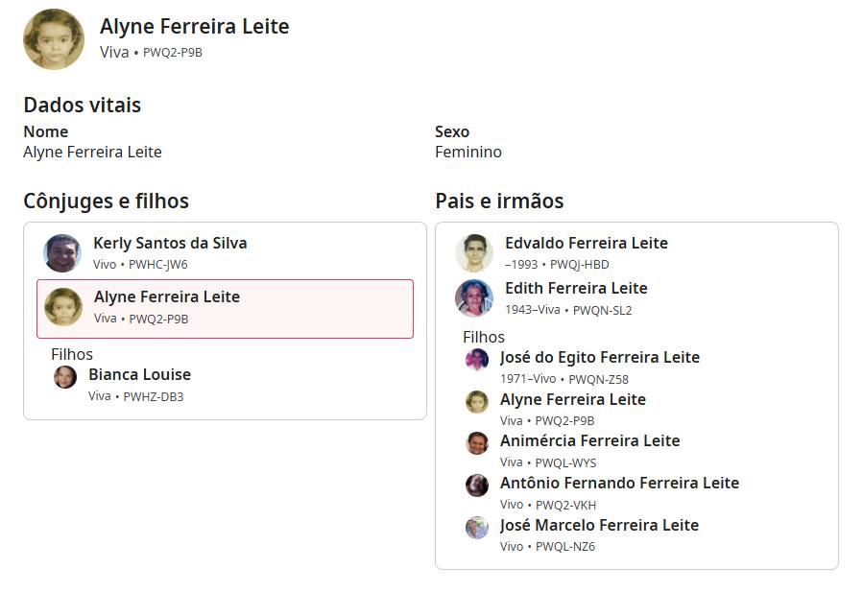Viewport: 863px width, 616px height.
Task: Click José do Egito's small avatar
Action: [477, 360]
